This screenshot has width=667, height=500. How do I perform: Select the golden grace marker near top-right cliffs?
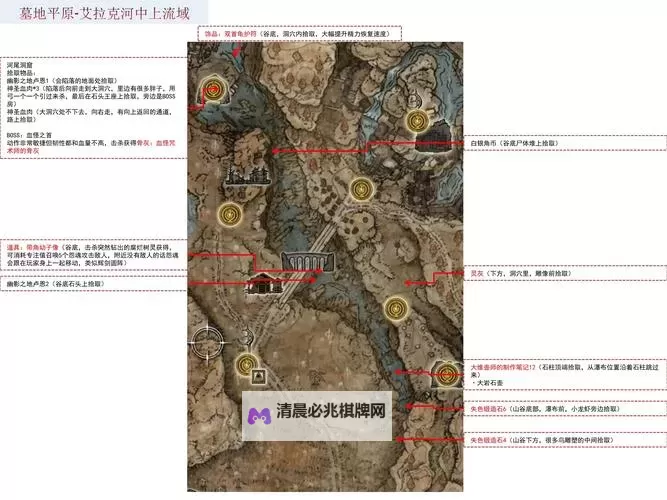[x=417, y=121]
